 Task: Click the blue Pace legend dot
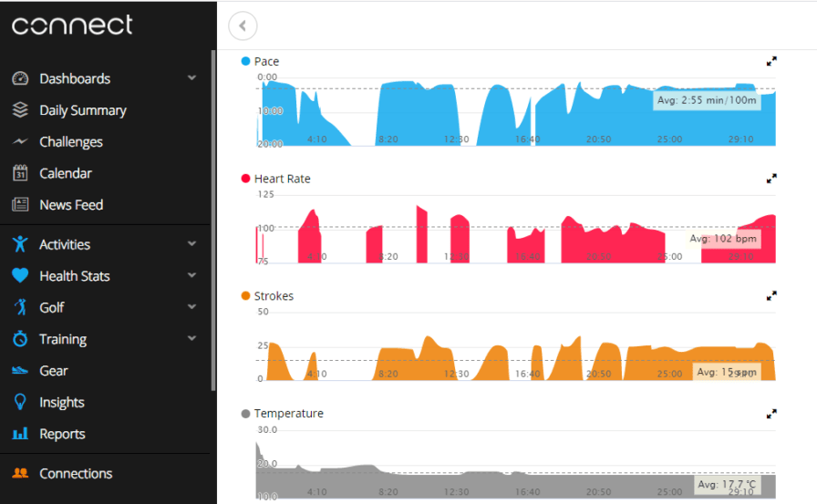click(245, 61)
